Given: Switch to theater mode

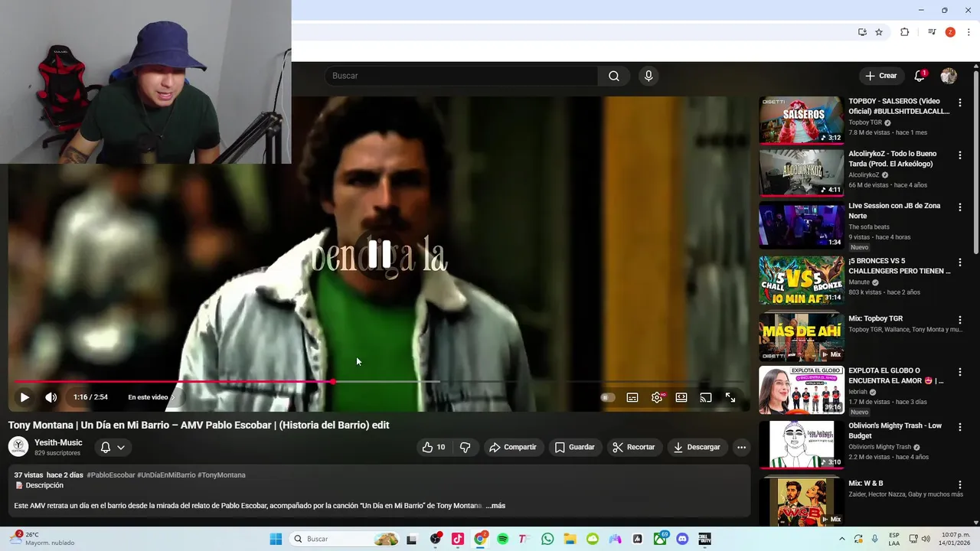Looking at the screenshot, I should coord(681,397).
